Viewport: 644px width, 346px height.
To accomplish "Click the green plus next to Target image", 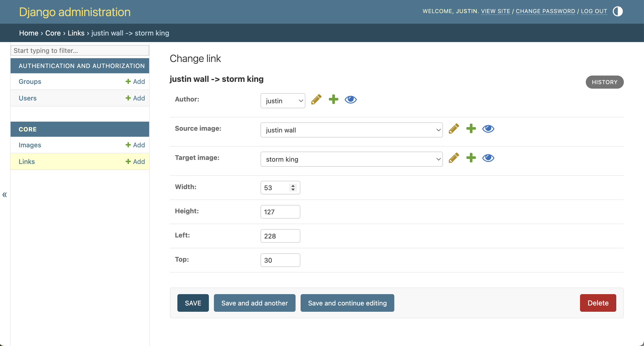I will pyautogui.click(x=471, y=158).
